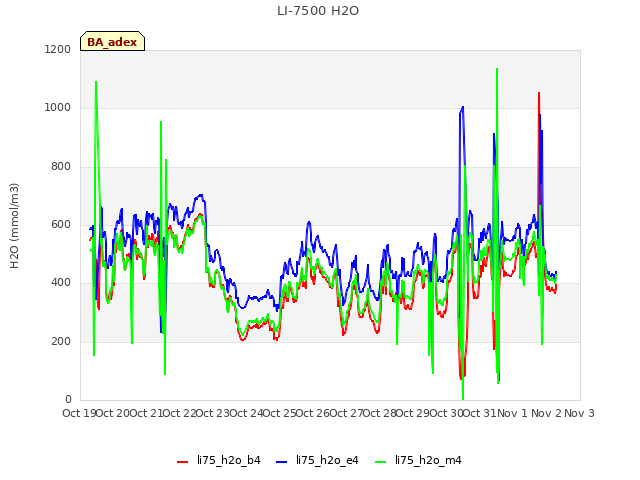Click the Nov 2 x-axis label
The height and width of the screenshot is (480, 640).
[546, 413]
